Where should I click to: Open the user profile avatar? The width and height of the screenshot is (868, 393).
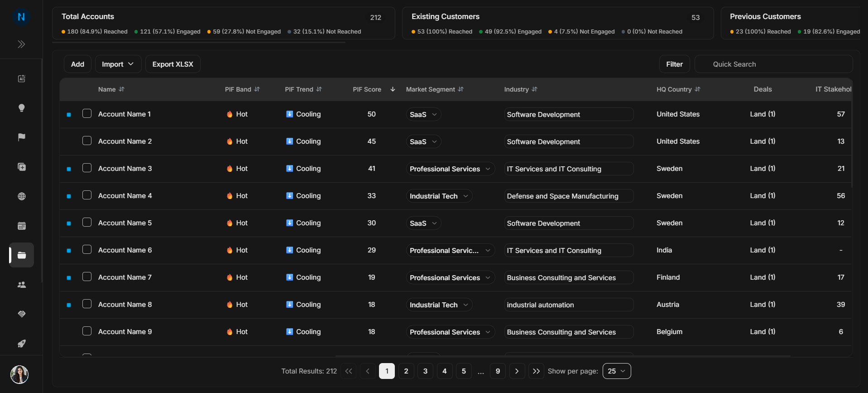point(19,374)
